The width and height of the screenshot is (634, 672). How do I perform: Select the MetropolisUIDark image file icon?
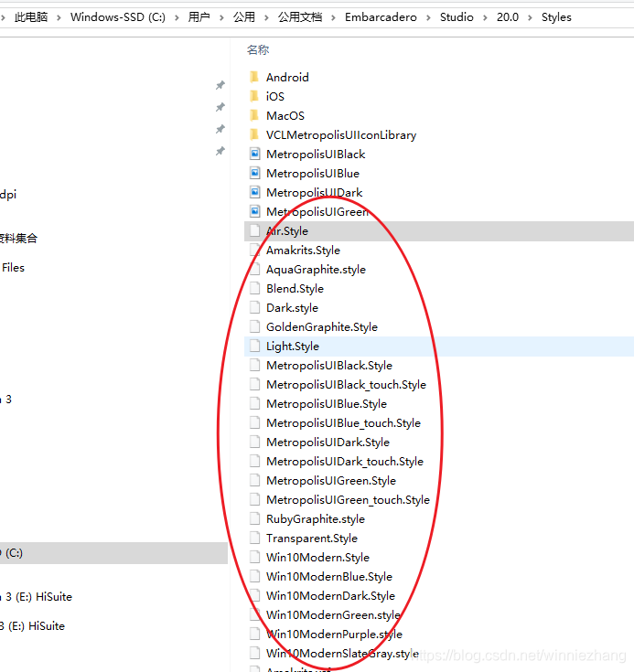pyautogui.click(x=255, y=192)
